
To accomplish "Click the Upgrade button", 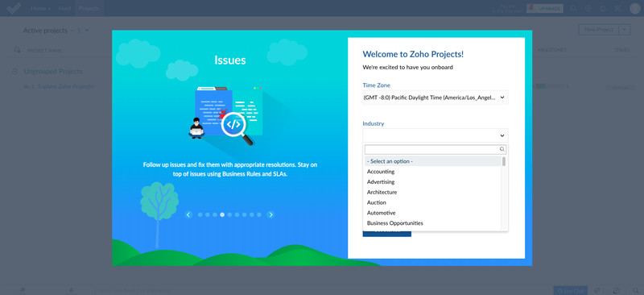I will pos(545,8).
